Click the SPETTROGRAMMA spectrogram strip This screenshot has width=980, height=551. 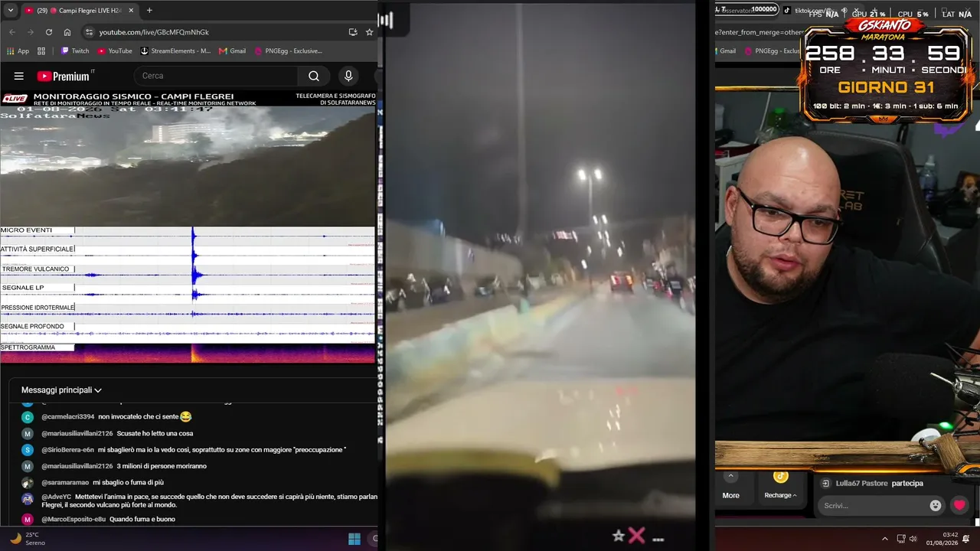coord(188,353)
